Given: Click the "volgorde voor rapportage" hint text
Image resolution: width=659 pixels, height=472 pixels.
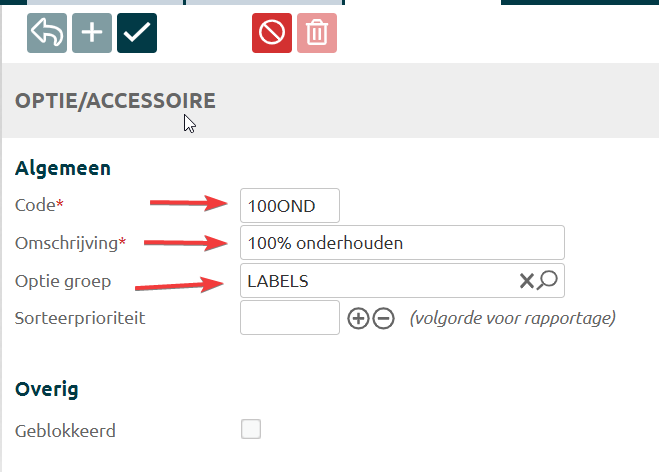Looking at the screenshot, I should pos(511,319).
